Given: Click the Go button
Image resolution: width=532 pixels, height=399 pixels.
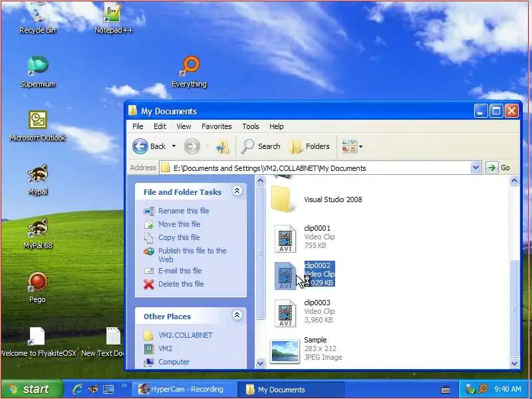Looking at the screenshot, I should point(498,168).
